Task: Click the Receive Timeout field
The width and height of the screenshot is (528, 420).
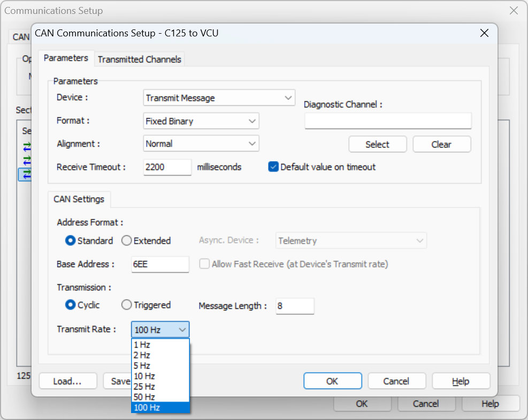Action: pyautogui.click(x=167, y=167)
